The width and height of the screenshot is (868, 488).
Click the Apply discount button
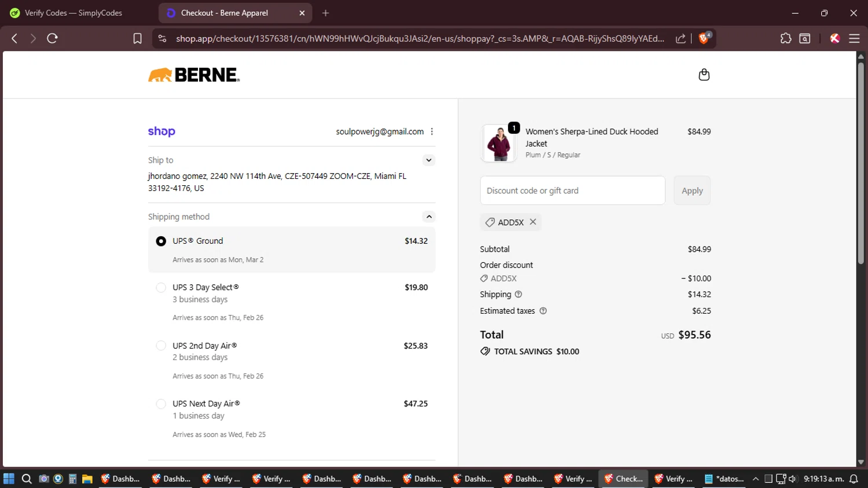[692, 190]
